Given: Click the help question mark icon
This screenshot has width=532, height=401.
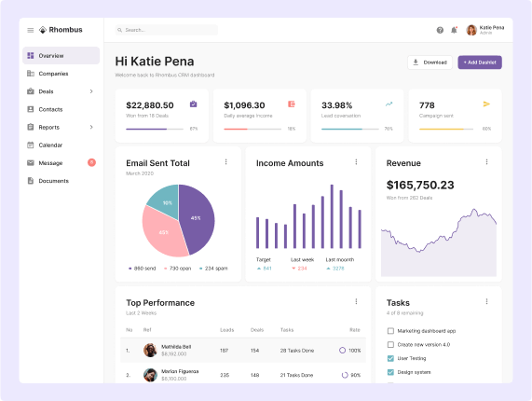Looking at the screenshot, I should coord(440,30).
